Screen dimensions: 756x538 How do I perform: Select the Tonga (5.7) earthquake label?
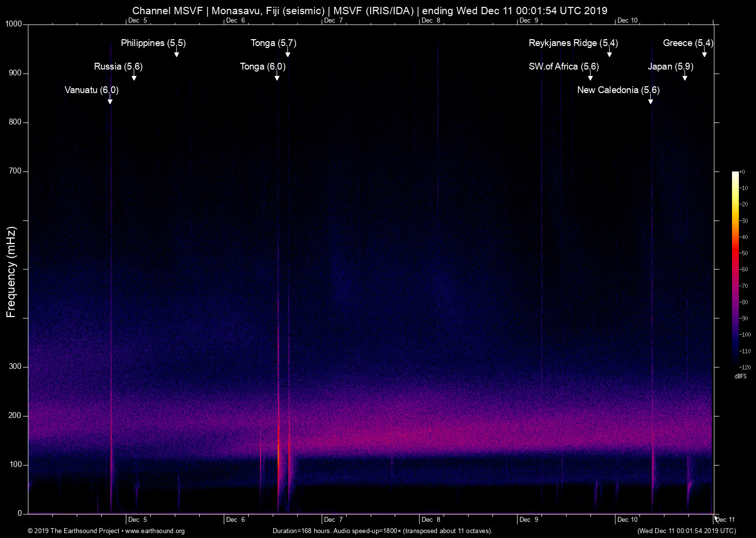pos(274,43)
